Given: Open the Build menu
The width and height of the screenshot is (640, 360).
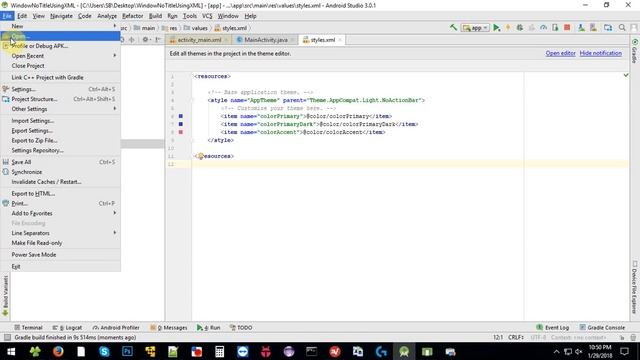Looking at the screenshot, I should (x=155, y=16).
